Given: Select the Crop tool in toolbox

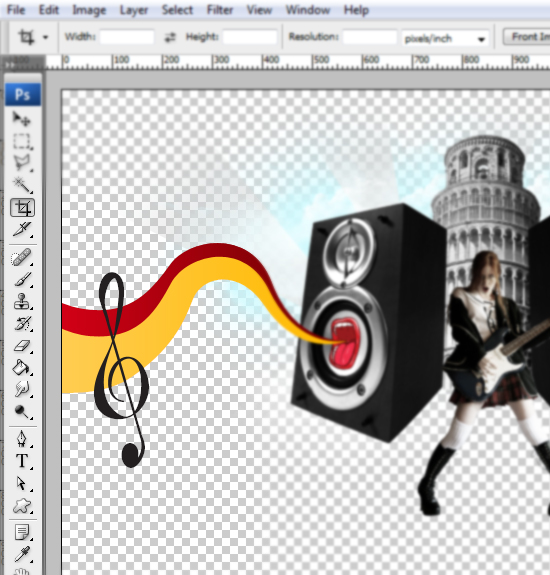Looking at the screenshot, I should pyautogui.click(x=22, y=208).
